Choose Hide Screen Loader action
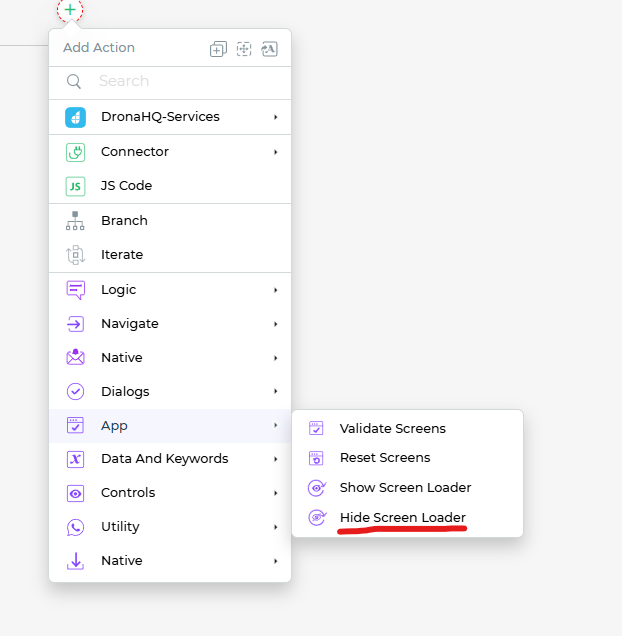Image resolution: width=622 pixels, height=636 pixels. [407, 518]
